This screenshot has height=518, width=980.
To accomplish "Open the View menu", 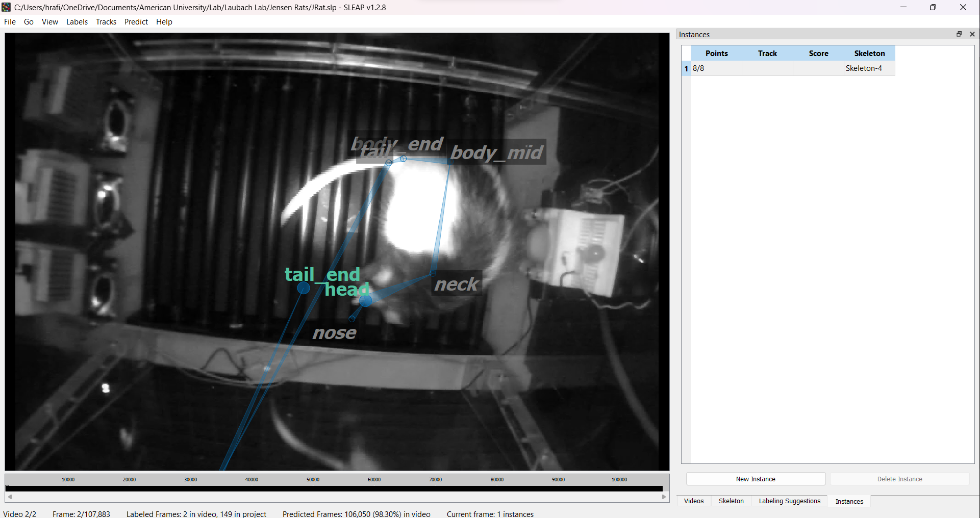I will tap(50, 22).
